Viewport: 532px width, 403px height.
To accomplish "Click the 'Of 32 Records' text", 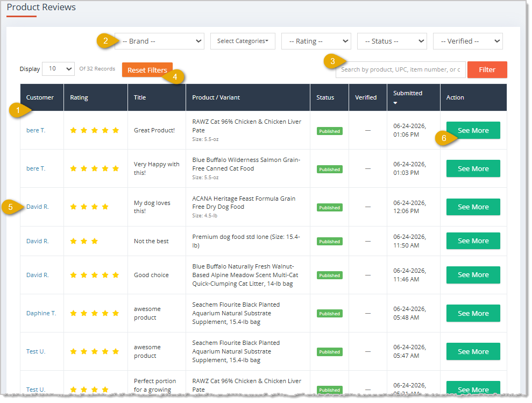I will click(97, 68).
